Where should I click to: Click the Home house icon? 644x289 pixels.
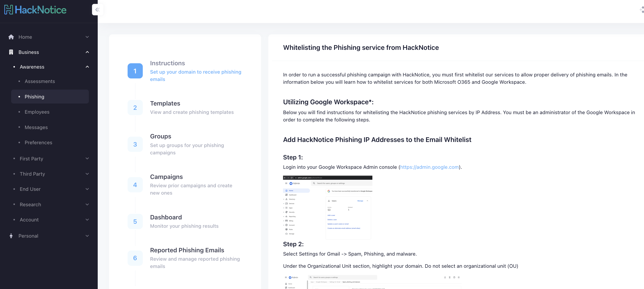point(11,37)
